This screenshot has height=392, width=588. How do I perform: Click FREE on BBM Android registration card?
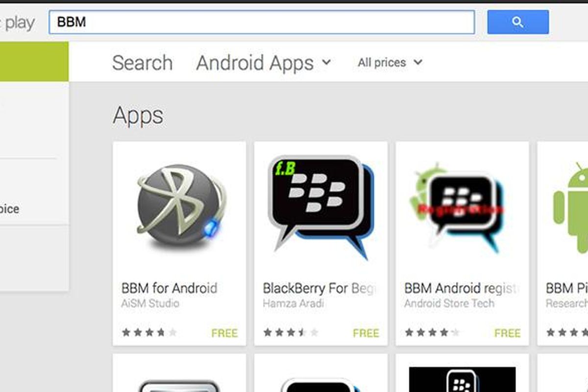tap(507, 333)
